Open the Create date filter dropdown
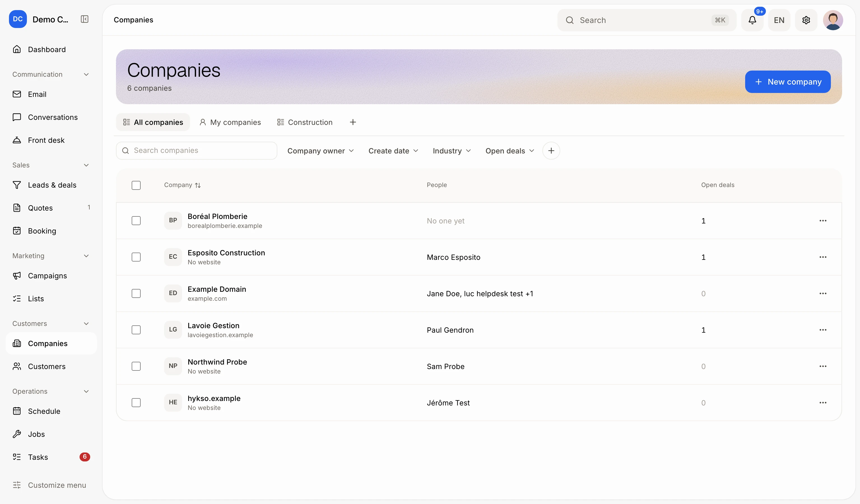The width and height of the screenshot is (860, 504). [393, 151]
